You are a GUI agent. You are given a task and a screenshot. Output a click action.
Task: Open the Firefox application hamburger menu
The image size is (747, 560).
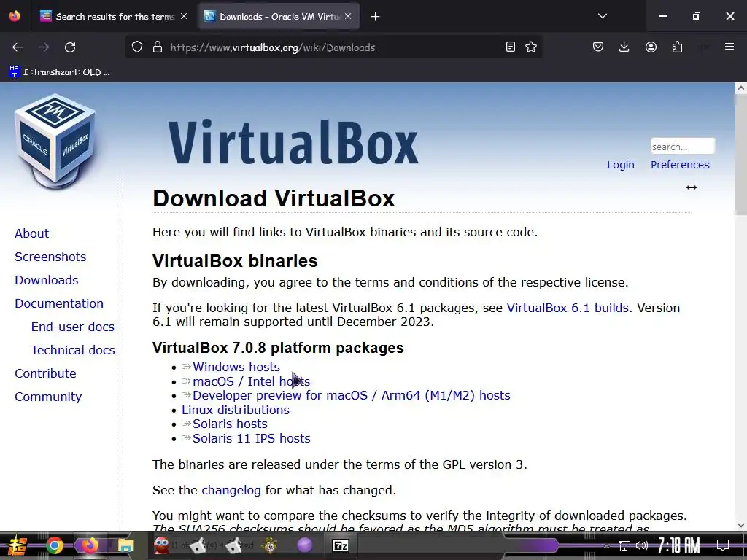pyautogui.click(x=729, y=47)
